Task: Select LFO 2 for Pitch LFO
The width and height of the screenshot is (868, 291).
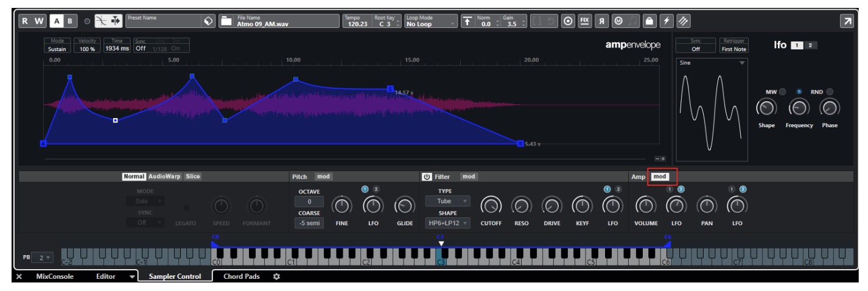Action: [376, 189]
